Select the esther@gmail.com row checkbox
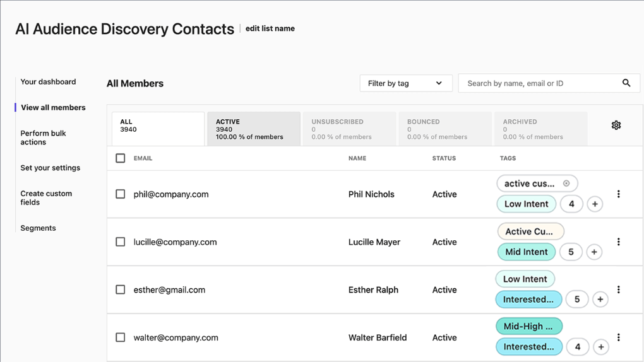This screenshot has width=644, height=362. [x=120, y=290]
